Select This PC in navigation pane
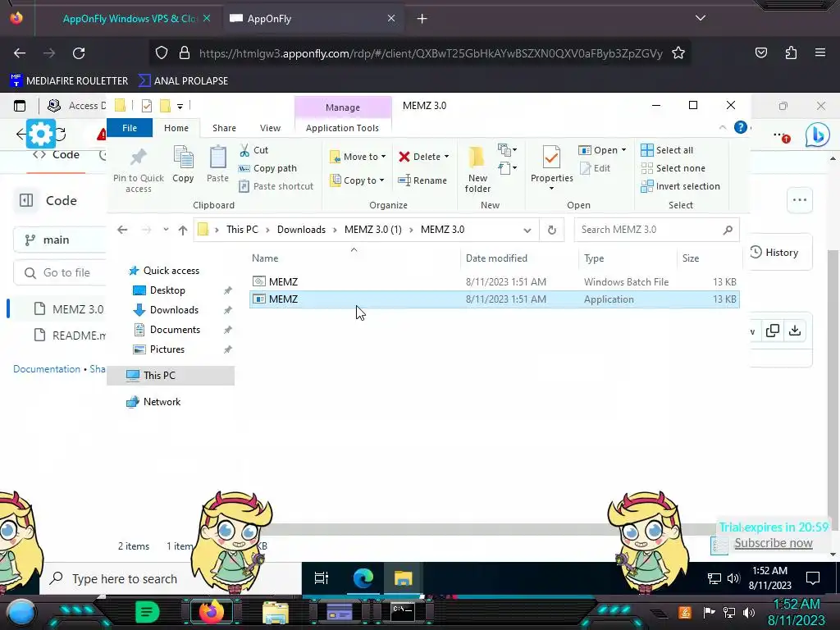This screenshot has height=630, width=840. (x=171, y=376)
